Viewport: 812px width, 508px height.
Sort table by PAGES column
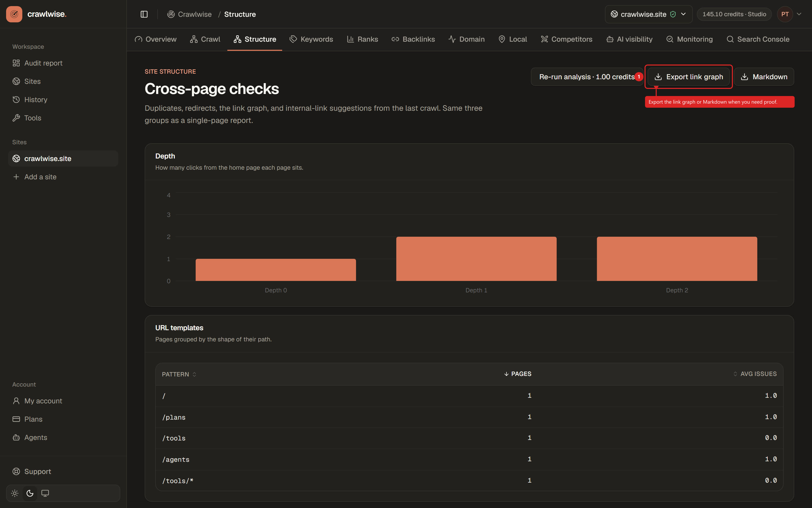(x=518, y=374)
